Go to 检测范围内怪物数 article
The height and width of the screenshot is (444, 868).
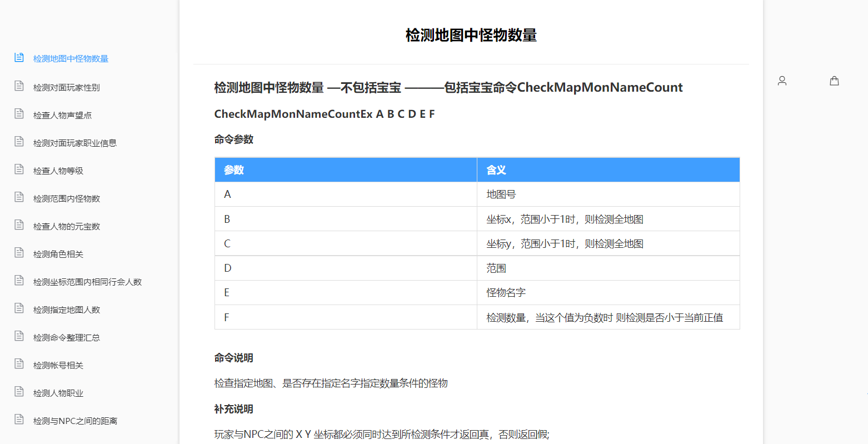coord(67,199)
